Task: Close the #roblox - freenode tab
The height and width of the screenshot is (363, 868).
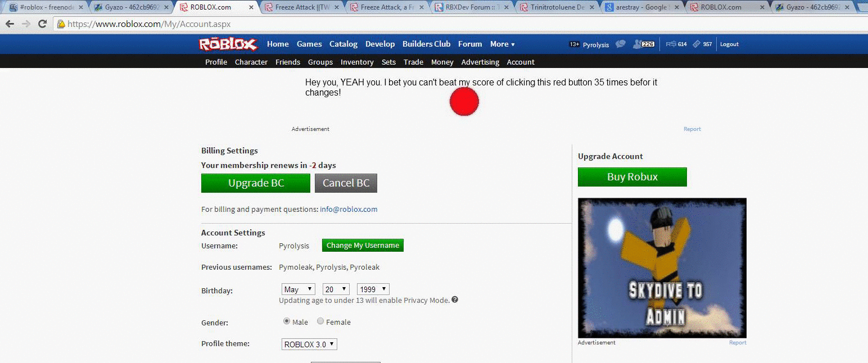Action: [80, 7]
